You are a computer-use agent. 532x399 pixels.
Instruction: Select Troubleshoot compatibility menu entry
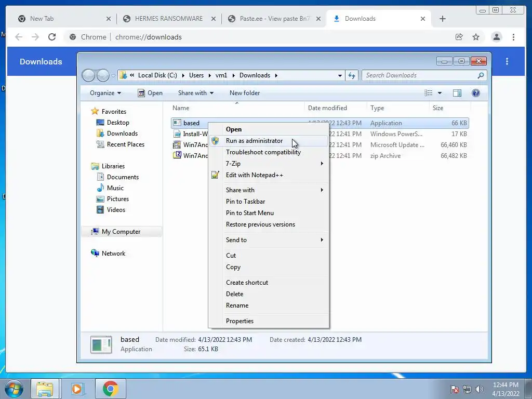[x=268, y=152]
